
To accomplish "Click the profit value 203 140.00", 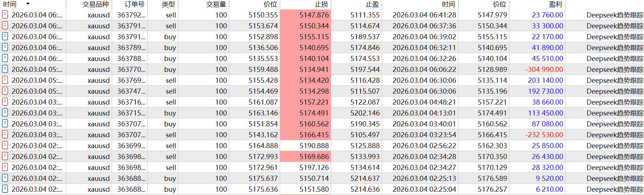I will click(x=545, y=80).
